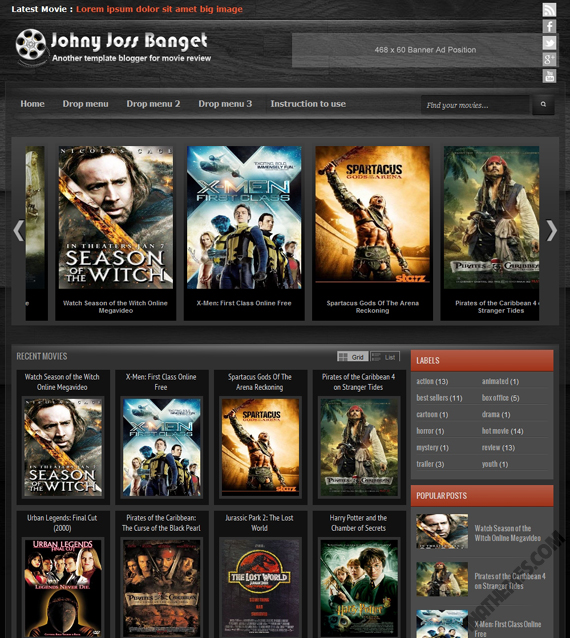
Task: Go to Home menu item
Action: coord(33,104)
